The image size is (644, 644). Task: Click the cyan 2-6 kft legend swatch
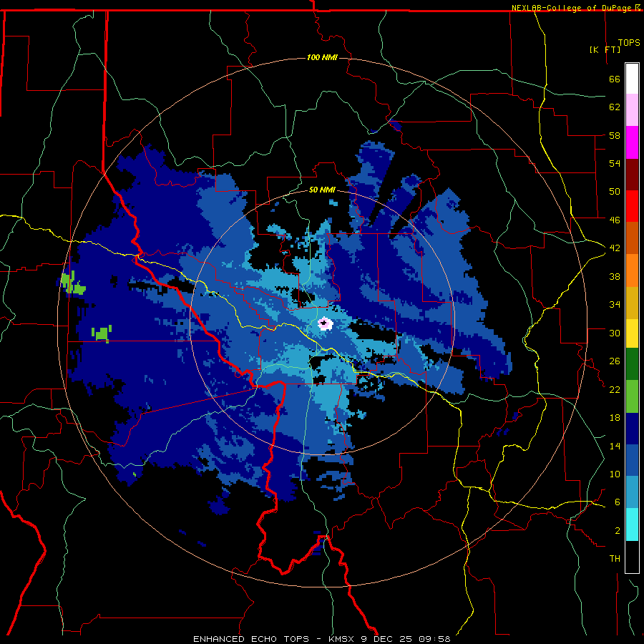632,525
